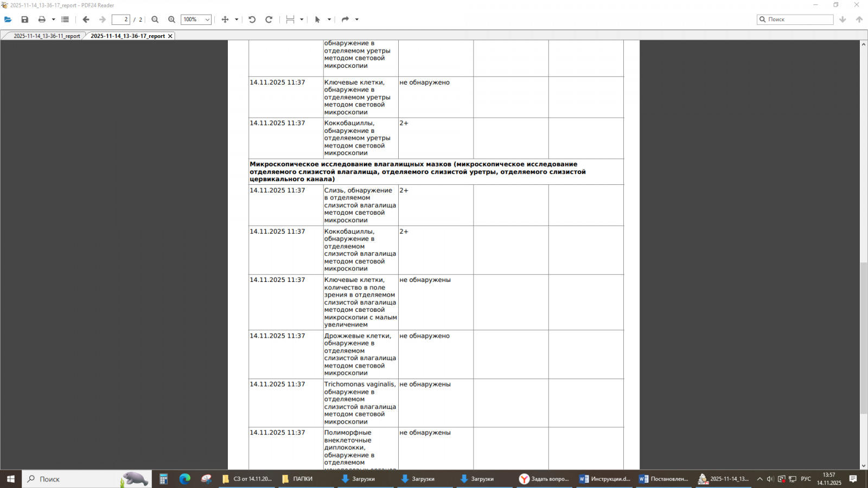The height and width of the screenshot is (488, 868).
Task: Click the open file folder icon
Action: coord(8,20)
